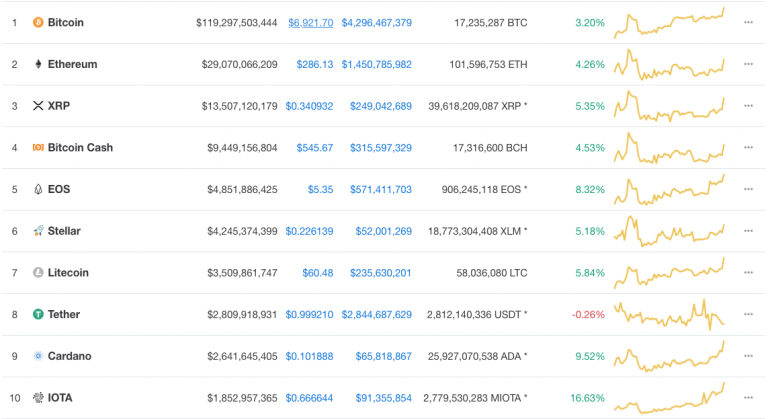
Task: Open the more options menu for EOS
Action: pyautogui.click(x=748, y=189)
